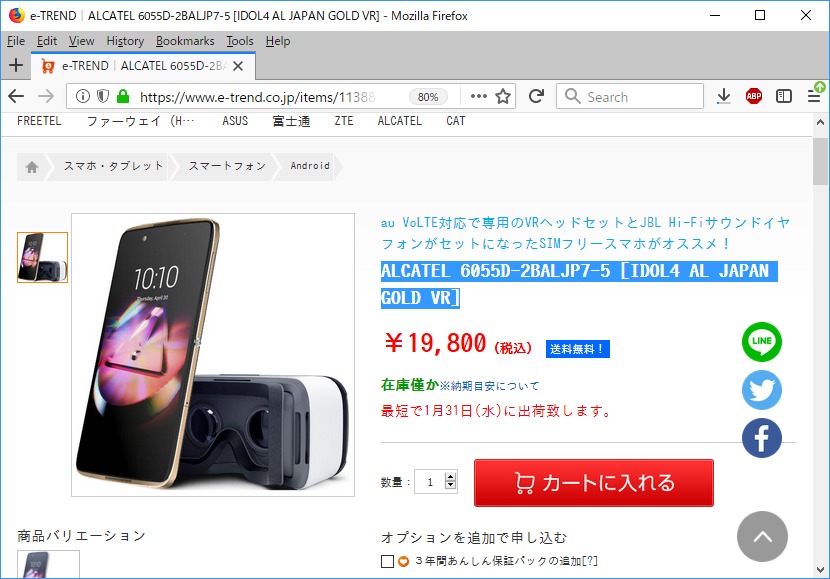
Task: Open the ALCATEL brand link
Action: (x=400, y=121)
